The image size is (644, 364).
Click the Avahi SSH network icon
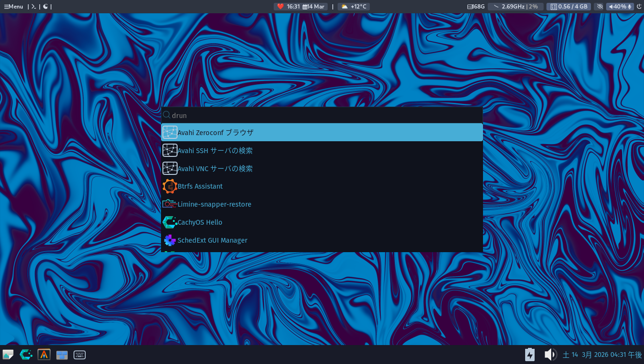[170, 150]
